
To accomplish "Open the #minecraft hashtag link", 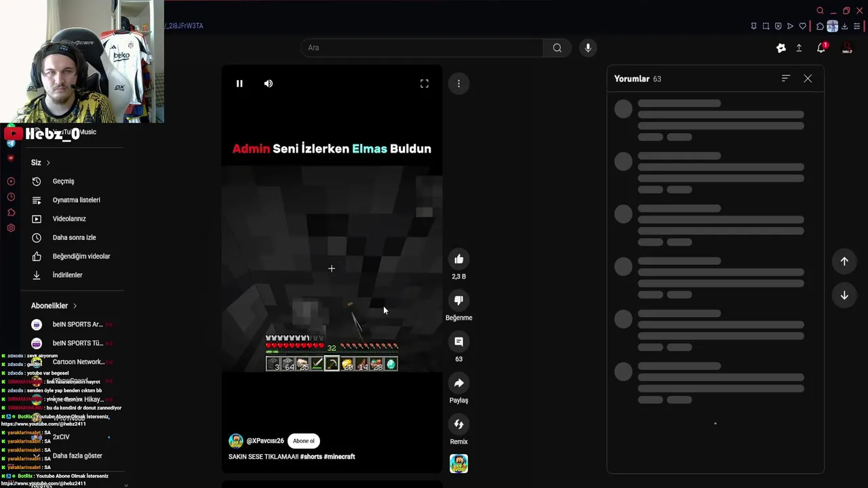I will (340, 457).
